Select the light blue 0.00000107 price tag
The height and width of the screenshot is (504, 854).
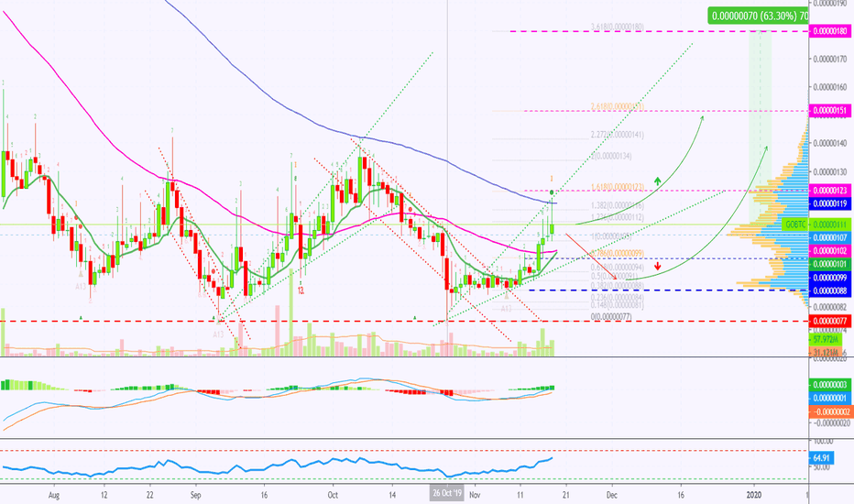coord(830,237)
